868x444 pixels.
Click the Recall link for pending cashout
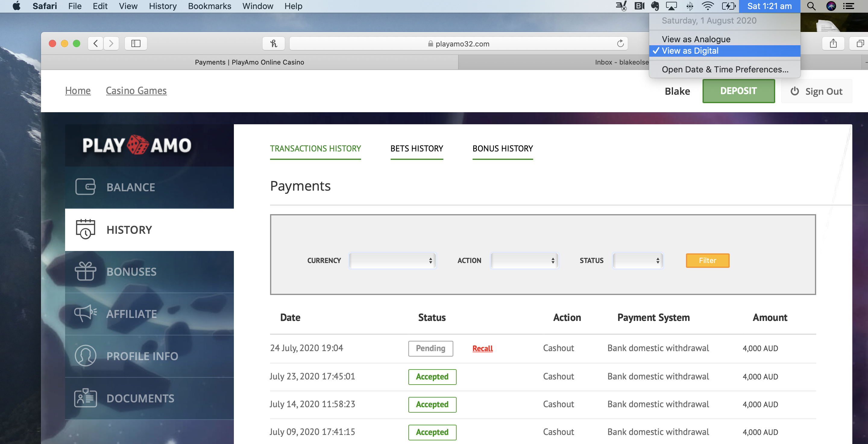point(482,348)
